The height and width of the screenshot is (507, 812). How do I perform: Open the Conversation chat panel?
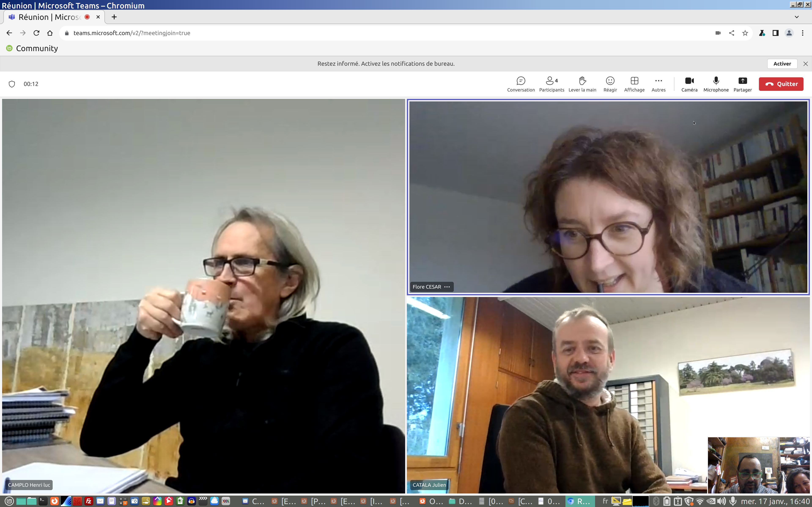coord(521,84)
